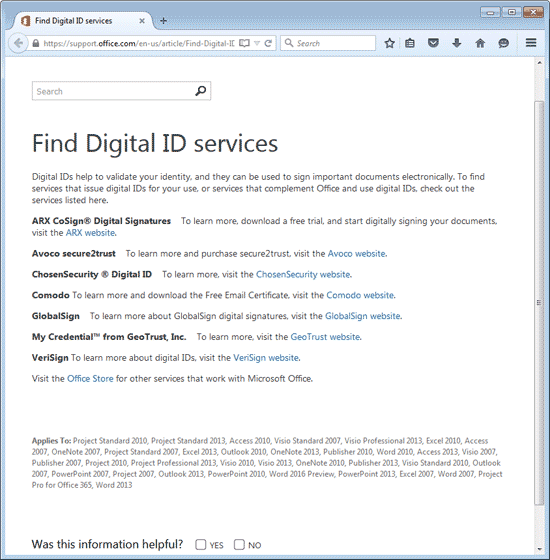Click ARX CoSign Digital Signatures bold text
The width and height of the screenshot is (550, 560).
pyautogui.click(x=101, y=221)
